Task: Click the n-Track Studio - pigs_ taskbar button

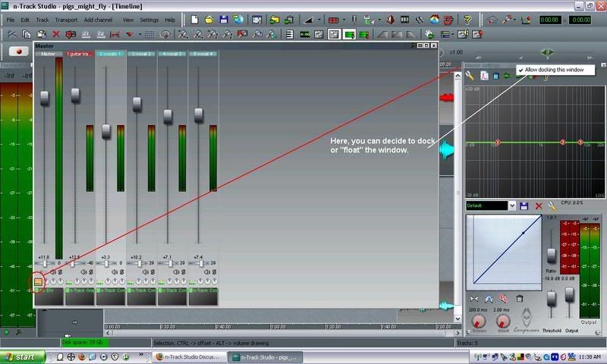Action: 265,357
